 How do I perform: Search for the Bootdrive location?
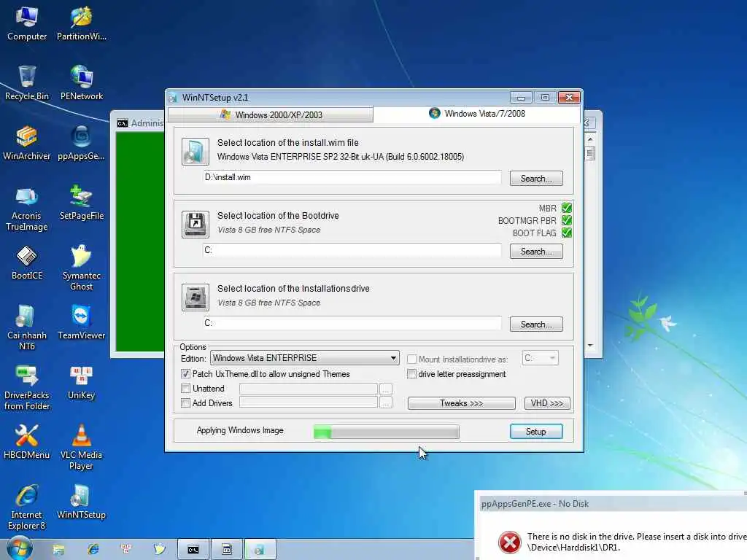[536, 251]
